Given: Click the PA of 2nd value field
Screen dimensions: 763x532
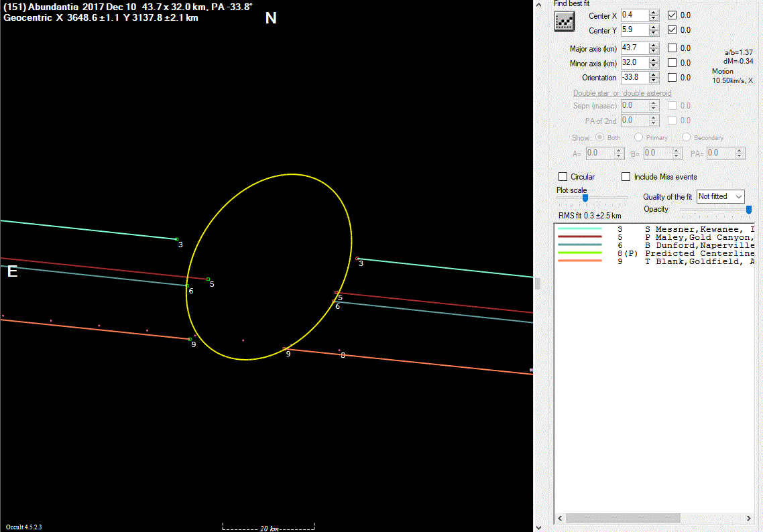Looking at the screenshot, I should pos(634,120).
